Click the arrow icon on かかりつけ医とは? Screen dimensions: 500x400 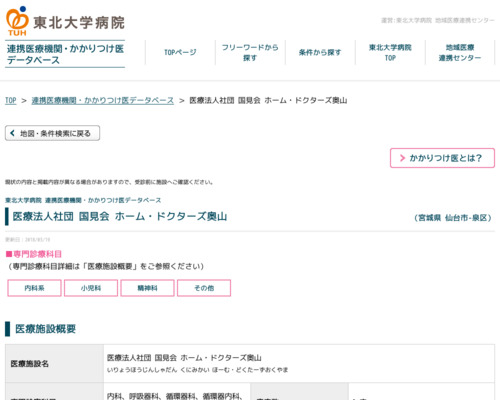[402, 158]
